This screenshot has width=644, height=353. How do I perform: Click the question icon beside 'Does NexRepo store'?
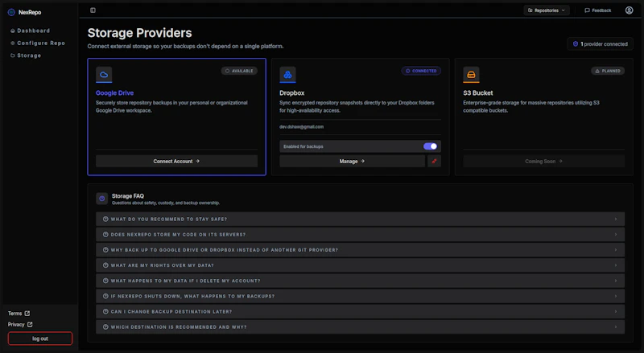(x=105, y=234)
